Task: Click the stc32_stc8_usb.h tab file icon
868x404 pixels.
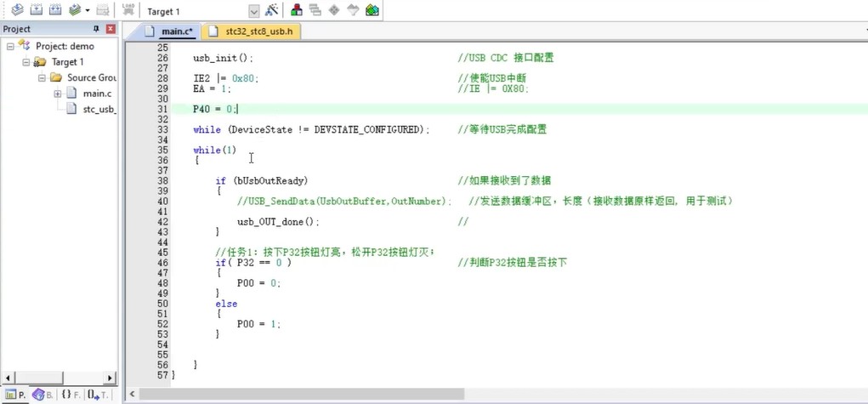Action: [213, 31]
